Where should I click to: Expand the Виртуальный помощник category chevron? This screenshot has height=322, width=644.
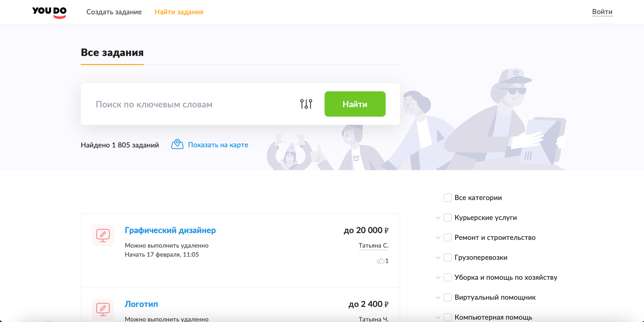[x=438, y=298]
